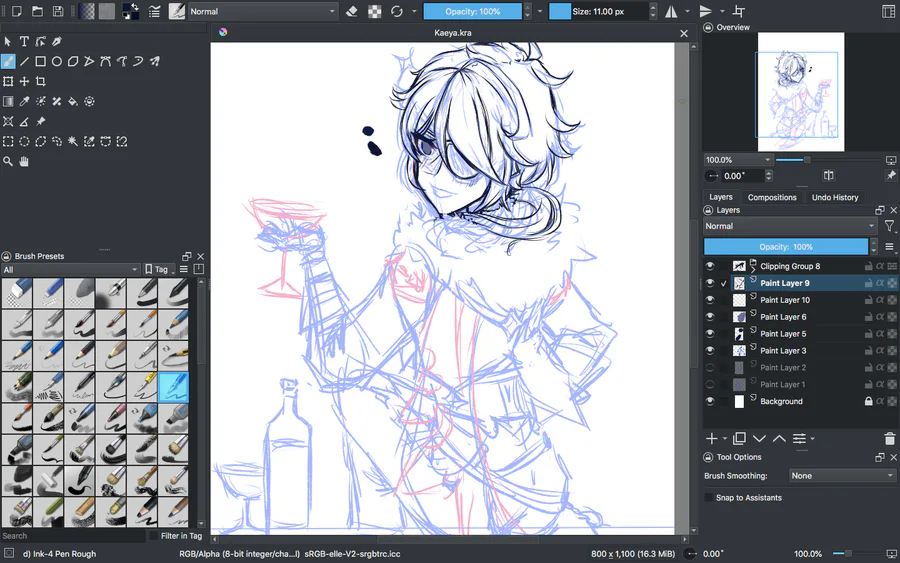The height and width of the screenshot is (563, 900).
Task: Select the Crop tool
Action: pyautogui.click(x=40, y=81)
